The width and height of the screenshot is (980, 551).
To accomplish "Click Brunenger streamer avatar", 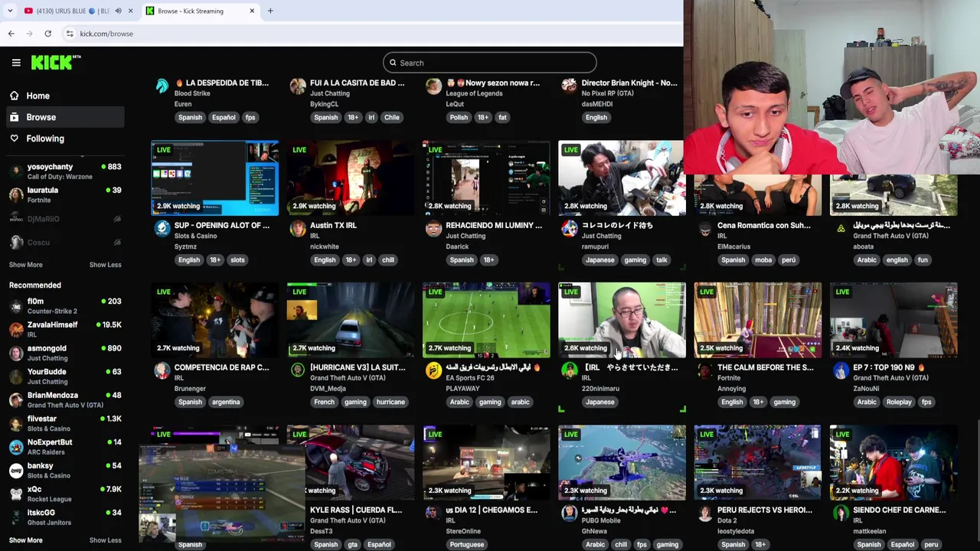I will click(162, 370).
